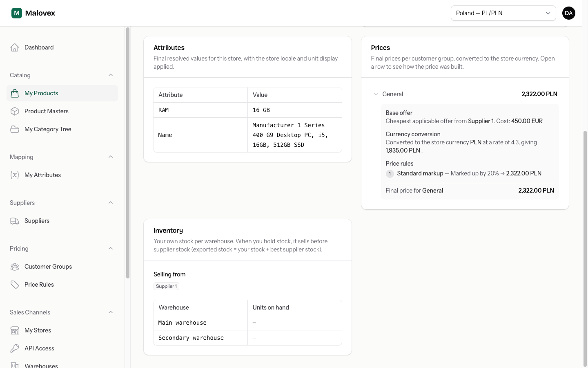Click the 450.00 EUR cost value
The height and width of the screenshot is (368, 588).
527,121
